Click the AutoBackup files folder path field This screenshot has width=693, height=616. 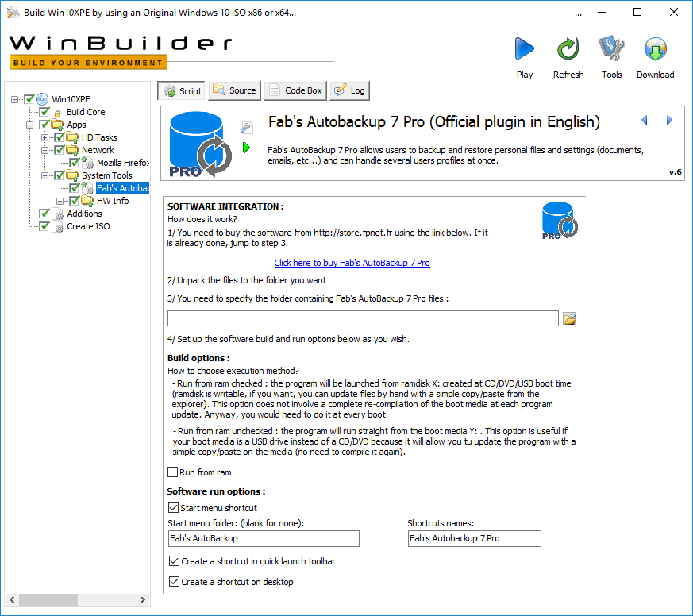pyautogui.click(x=363, y=318)
